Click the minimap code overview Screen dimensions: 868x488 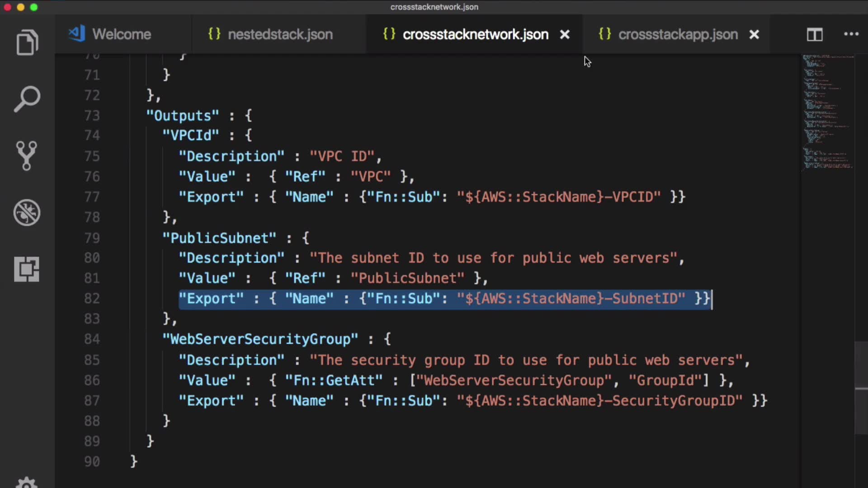point(827,113)
